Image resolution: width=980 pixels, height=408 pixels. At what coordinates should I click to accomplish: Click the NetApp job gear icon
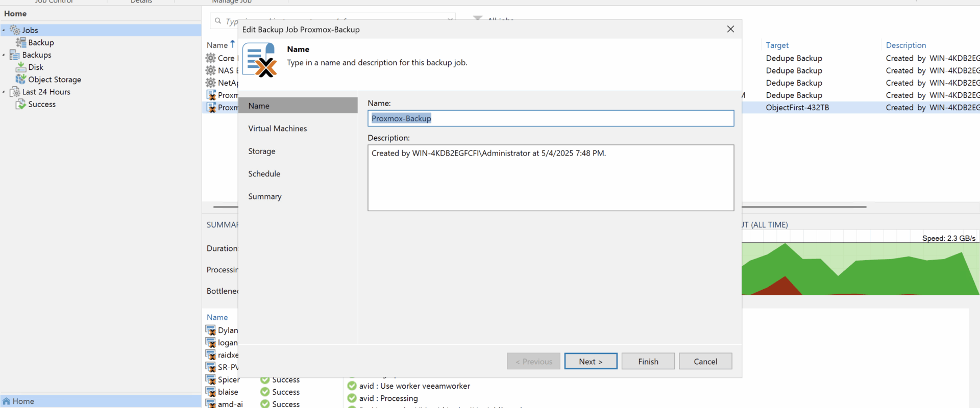pos(211,83)
